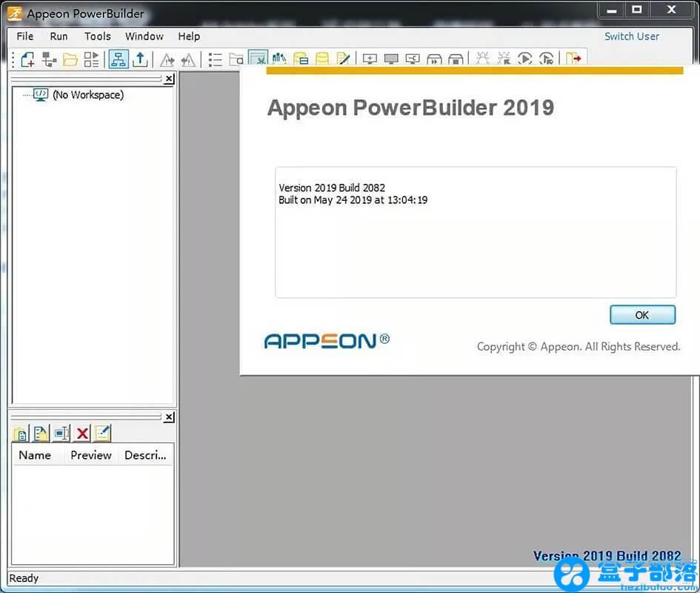The width and height of the screenshot is (700, 593).
Task: Sort clips by the Name column header
Action: (35, 455)
